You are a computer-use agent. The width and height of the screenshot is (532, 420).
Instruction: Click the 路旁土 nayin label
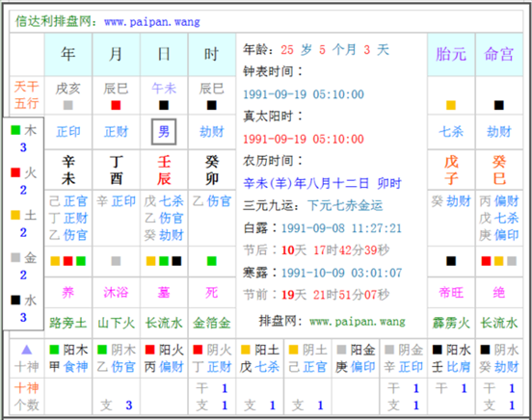point(68,323)
